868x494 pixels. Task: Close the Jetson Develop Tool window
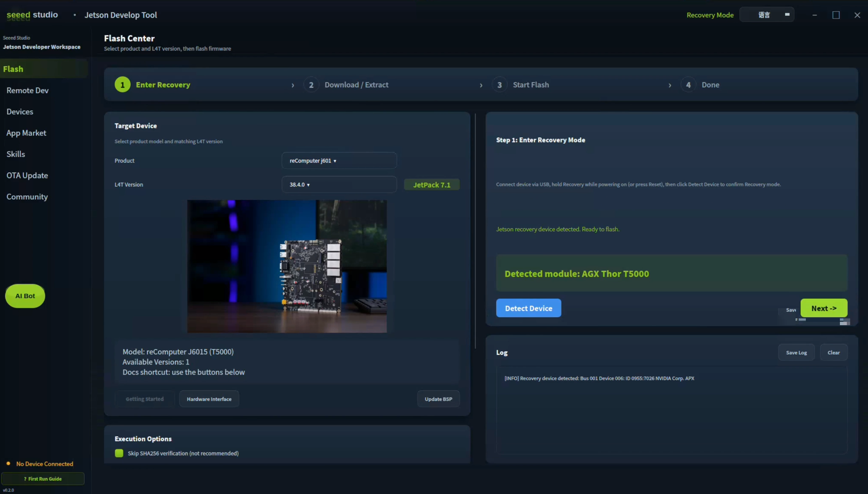857,15
